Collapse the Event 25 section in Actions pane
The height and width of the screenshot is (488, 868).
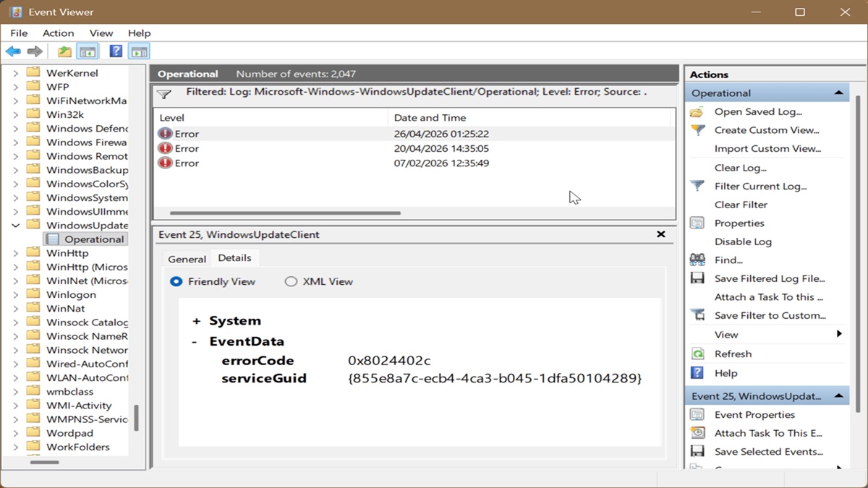(838, 396)
